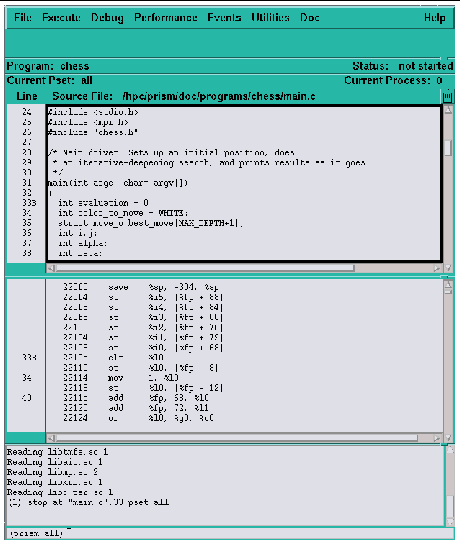Open the Events menu

pyautogui.click(x=224, y=17)
